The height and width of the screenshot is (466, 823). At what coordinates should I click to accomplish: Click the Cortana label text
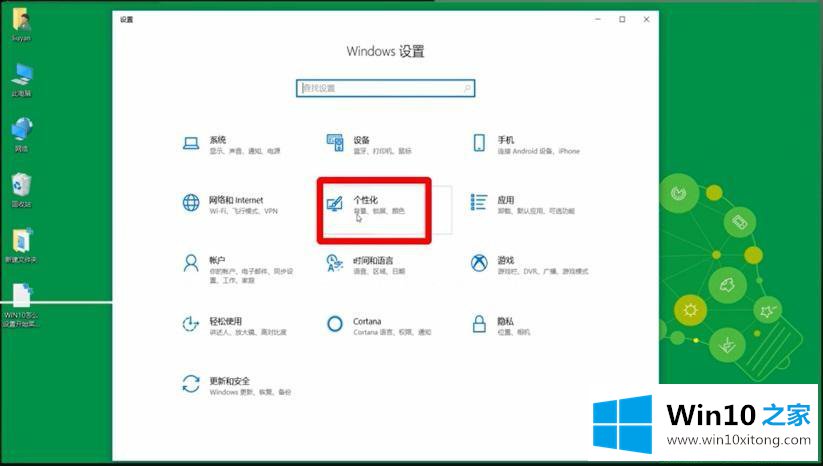point(367,321)
